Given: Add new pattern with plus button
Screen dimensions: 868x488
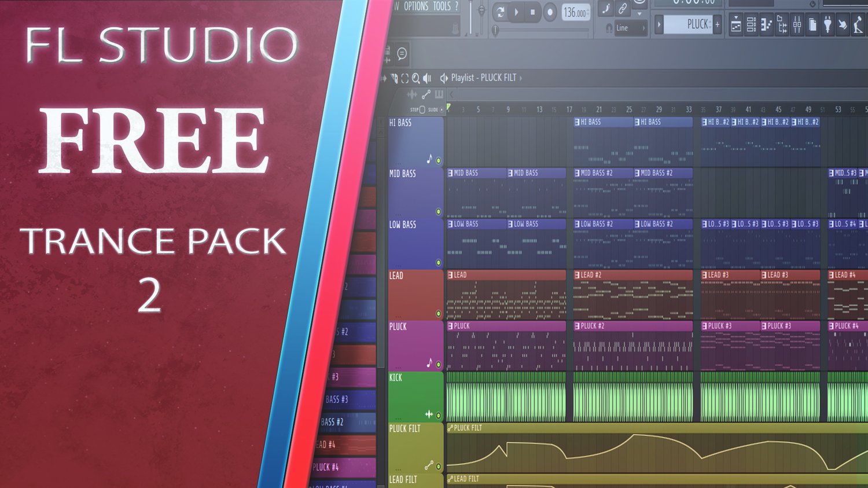Looking at the screenshot, I should tap(718, 24).
